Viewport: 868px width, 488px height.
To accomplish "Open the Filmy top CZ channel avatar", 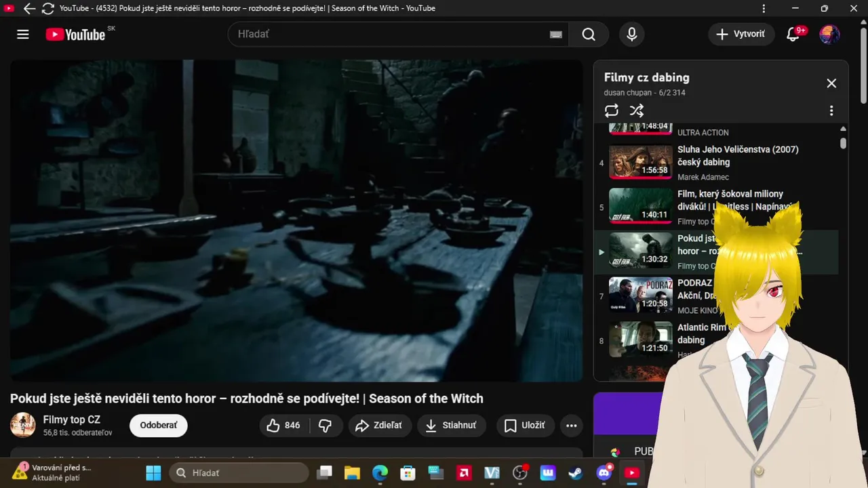I will click(x=23, y=425).
